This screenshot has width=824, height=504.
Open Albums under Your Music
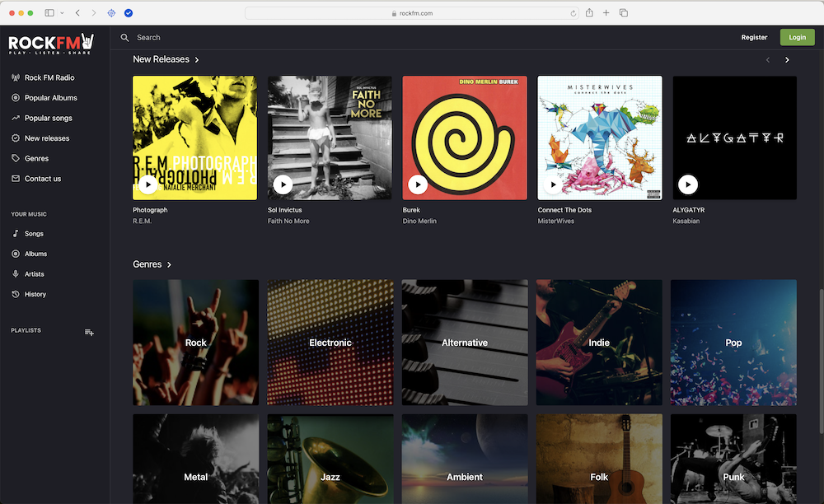(x=30, y=254)
